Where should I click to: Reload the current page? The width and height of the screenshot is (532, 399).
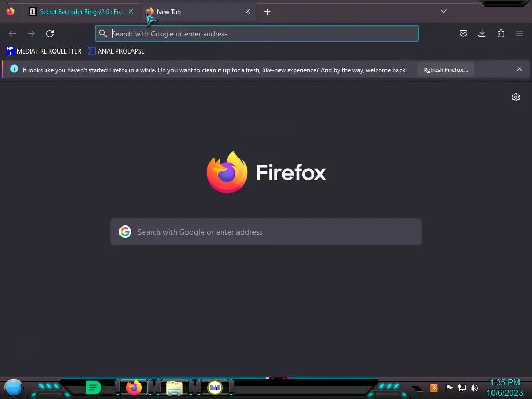click(50, 34)
